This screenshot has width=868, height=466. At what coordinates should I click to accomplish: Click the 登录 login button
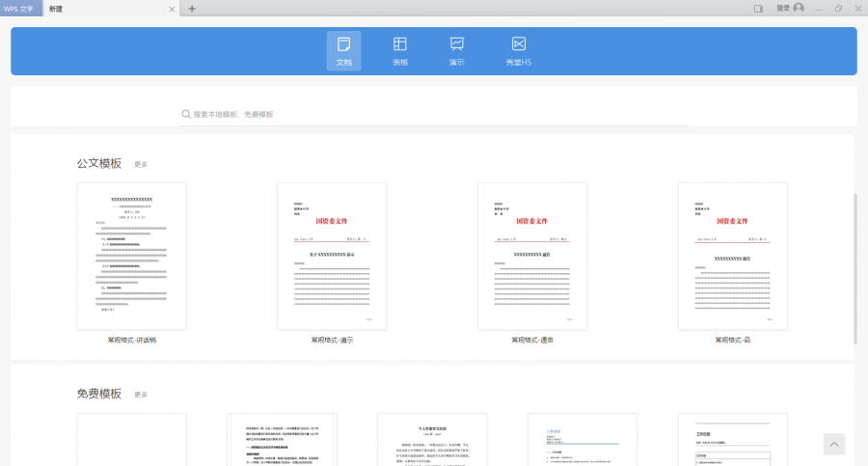pyautogui.click(x=782, y=9)
